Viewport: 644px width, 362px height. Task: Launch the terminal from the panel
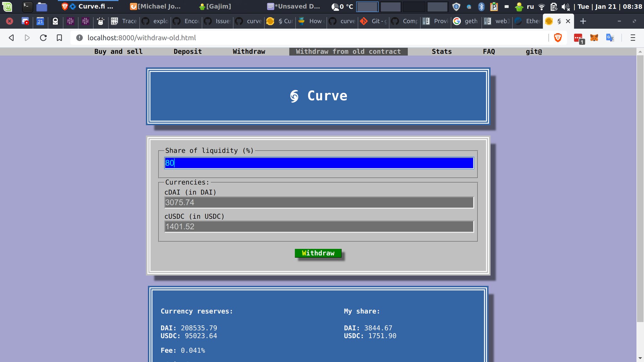tap(27, 6)
